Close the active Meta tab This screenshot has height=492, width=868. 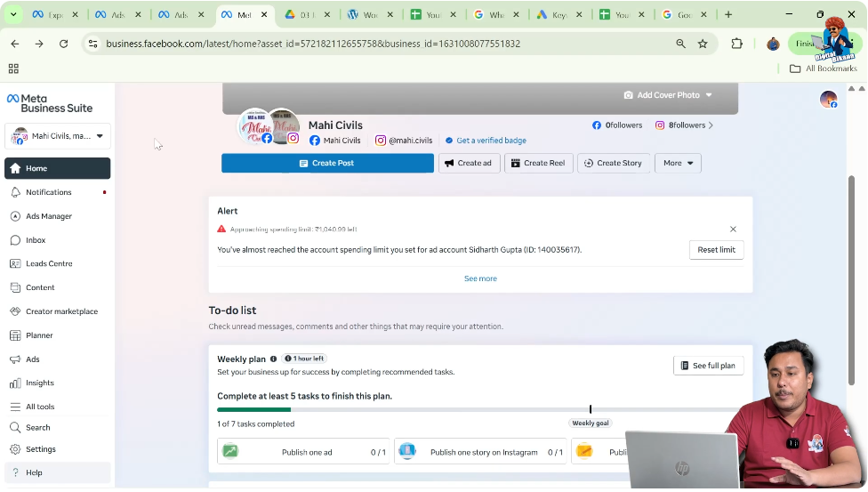(264, 15)
